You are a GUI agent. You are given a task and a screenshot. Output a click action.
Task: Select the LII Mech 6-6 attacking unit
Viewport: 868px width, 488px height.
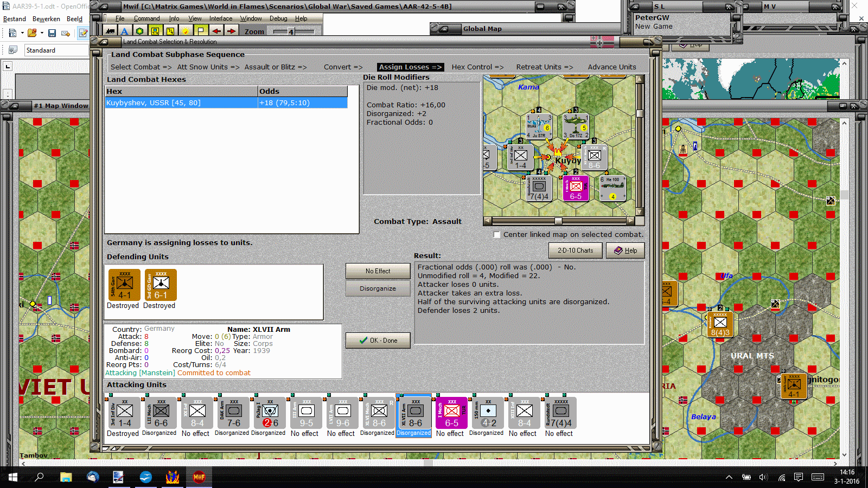161,413
